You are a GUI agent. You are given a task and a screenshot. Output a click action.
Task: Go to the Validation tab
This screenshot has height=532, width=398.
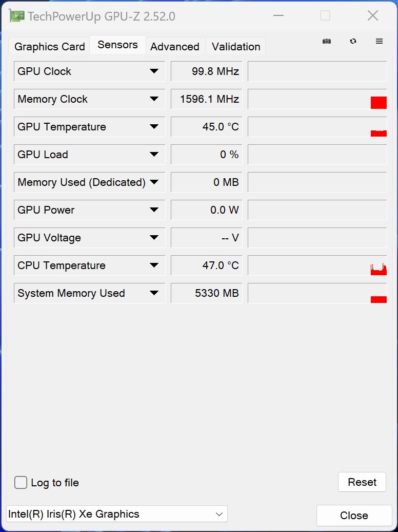click(236, 47)
